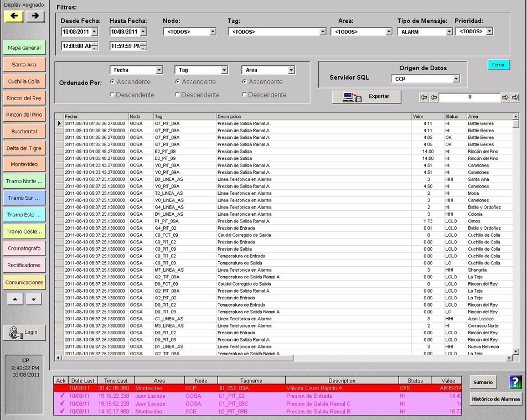This screenshot has height=420, width=527.
Task: Click the Status column header in grid
Action: click(x=456, y=116)
